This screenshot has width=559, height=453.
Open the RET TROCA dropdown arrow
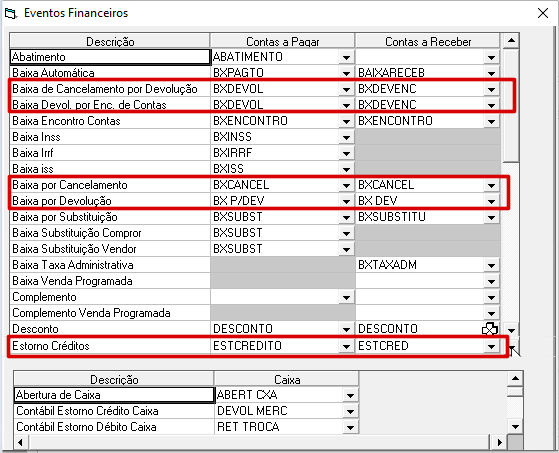350,427
